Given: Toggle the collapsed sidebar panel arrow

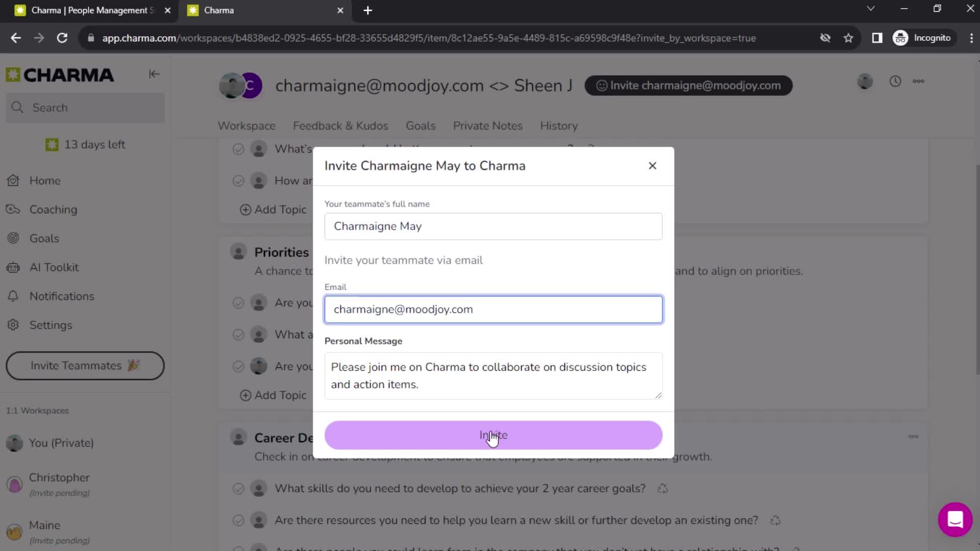Looking at the screenshot, I should pyautogui.click(x=154, y=73).
